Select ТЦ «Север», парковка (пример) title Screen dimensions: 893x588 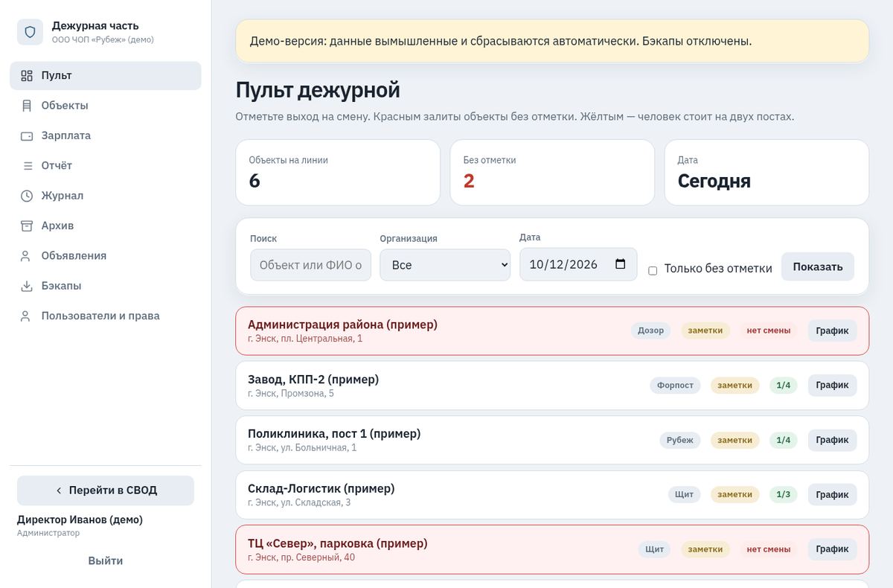click(338, 543)
